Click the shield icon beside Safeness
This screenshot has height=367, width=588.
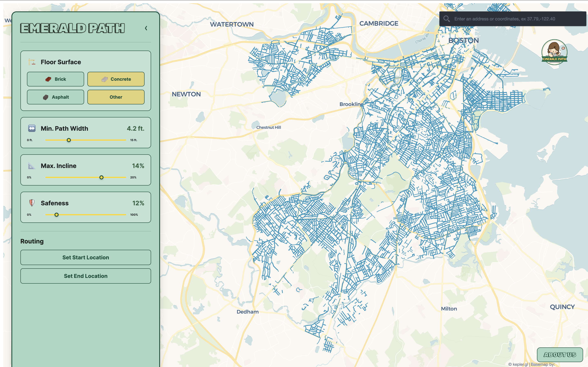(32, 203)
